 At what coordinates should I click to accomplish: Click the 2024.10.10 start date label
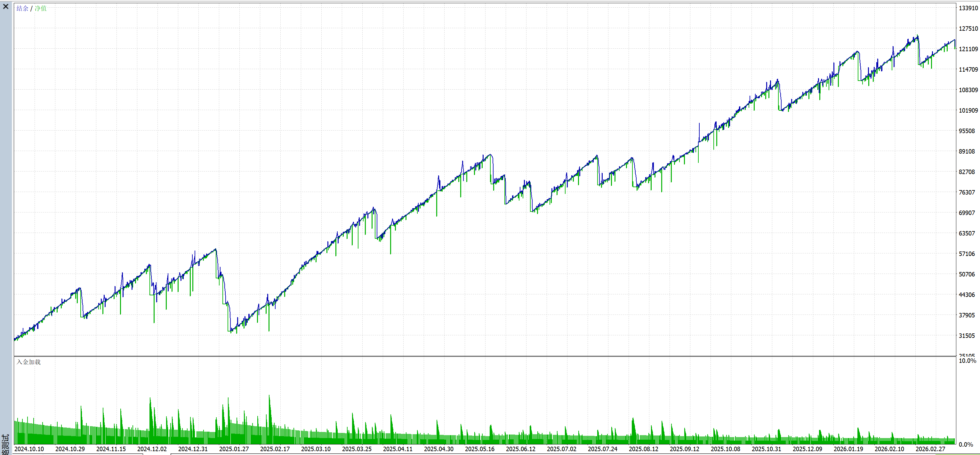[x=29, y=449]
